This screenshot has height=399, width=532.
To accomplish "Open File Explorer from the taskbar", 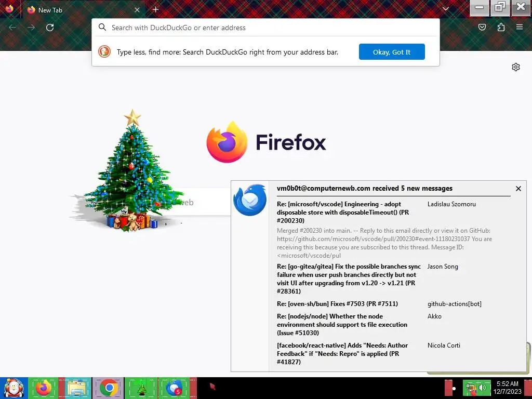I will pos(77,388).
